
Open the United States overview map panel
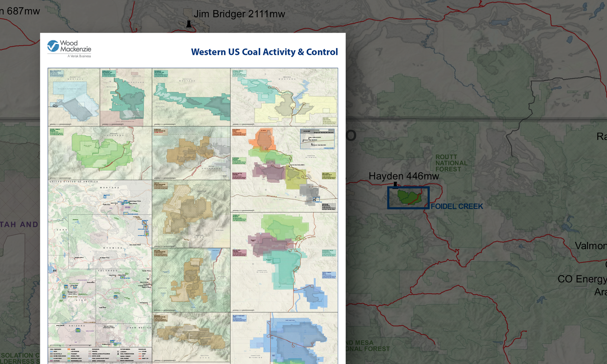click(x=99, y=263)
